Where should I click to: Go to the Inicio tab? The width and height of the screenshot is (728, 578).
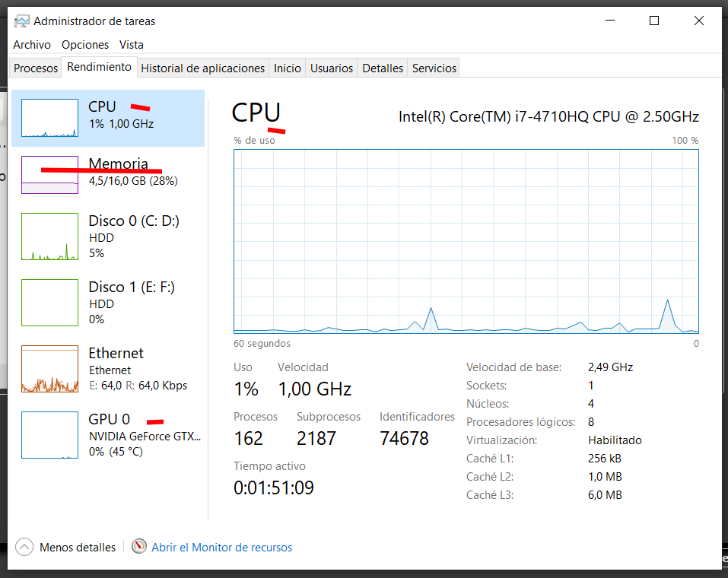pos(288,68)
